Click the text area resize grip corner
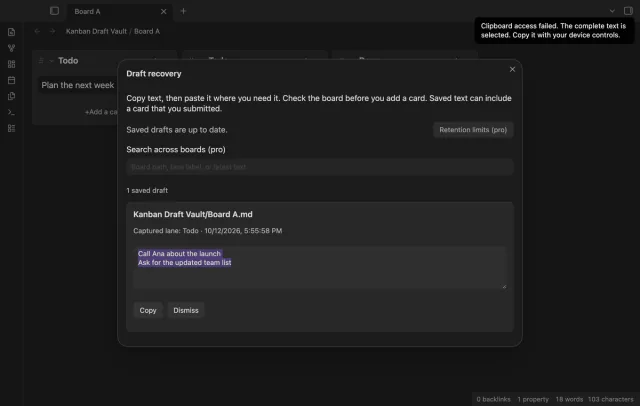This screenshot has height=406, width=640. click(504, 286)
